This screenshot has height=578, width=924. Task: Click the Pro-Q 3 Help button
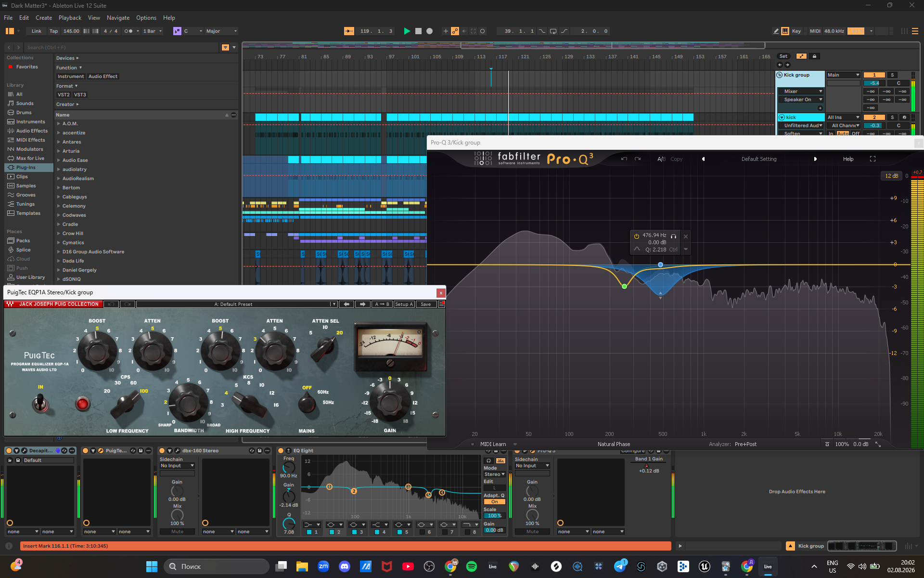848,159
